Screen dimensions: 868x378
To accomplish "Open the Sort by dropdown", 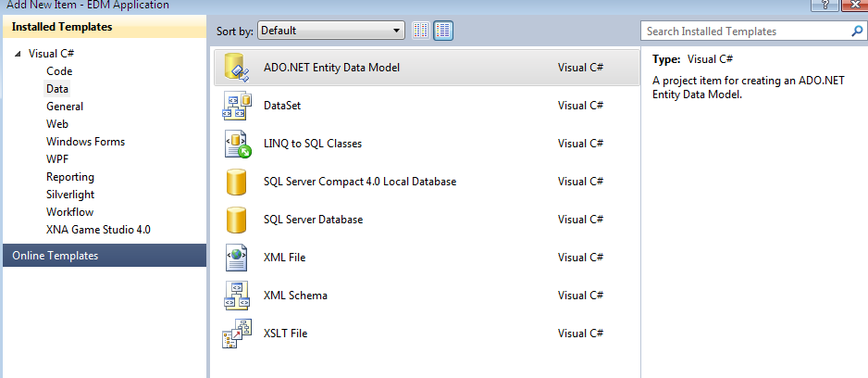I will (x=331, y=31).
